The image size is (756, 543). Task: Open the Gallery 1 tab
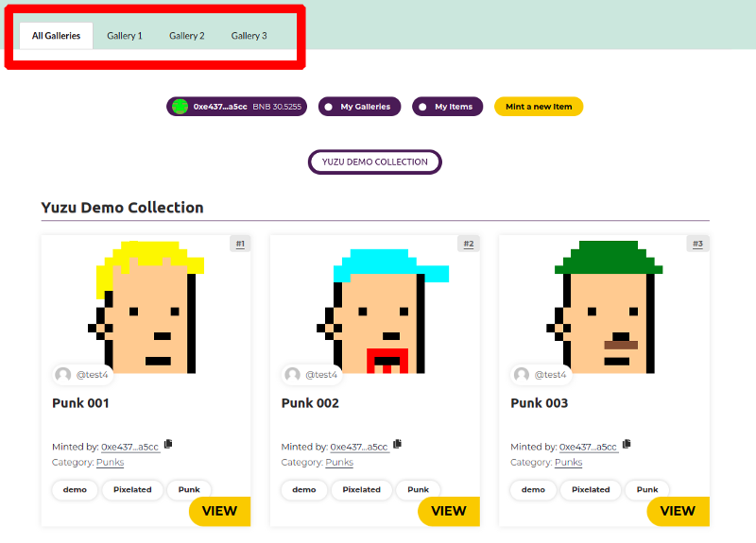click(x=125, y=36)
